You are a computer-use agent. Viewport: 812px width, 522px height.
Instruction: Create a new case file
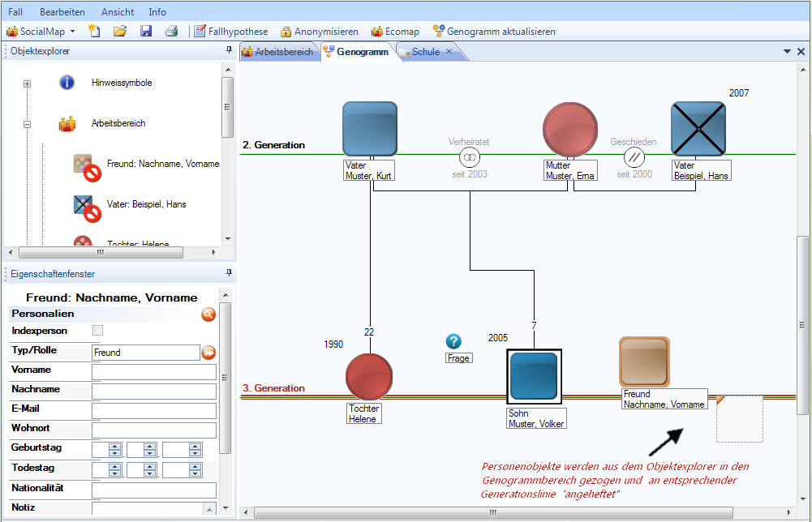(94, 31)
